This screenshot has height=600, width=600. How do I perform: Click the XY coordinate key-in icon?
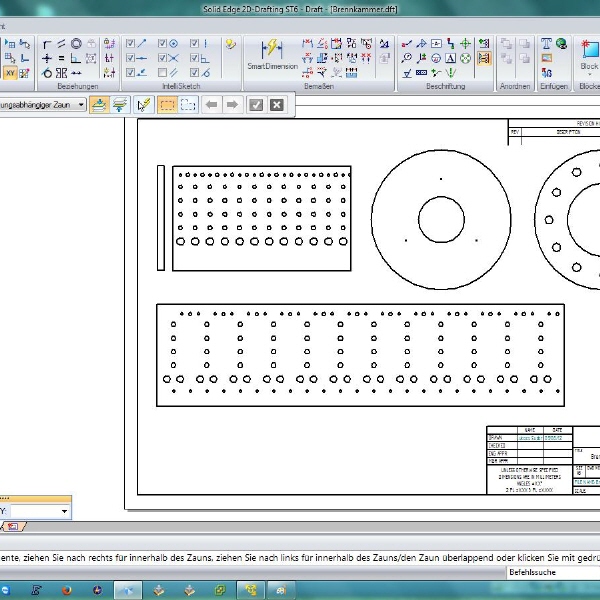[10, 72]
